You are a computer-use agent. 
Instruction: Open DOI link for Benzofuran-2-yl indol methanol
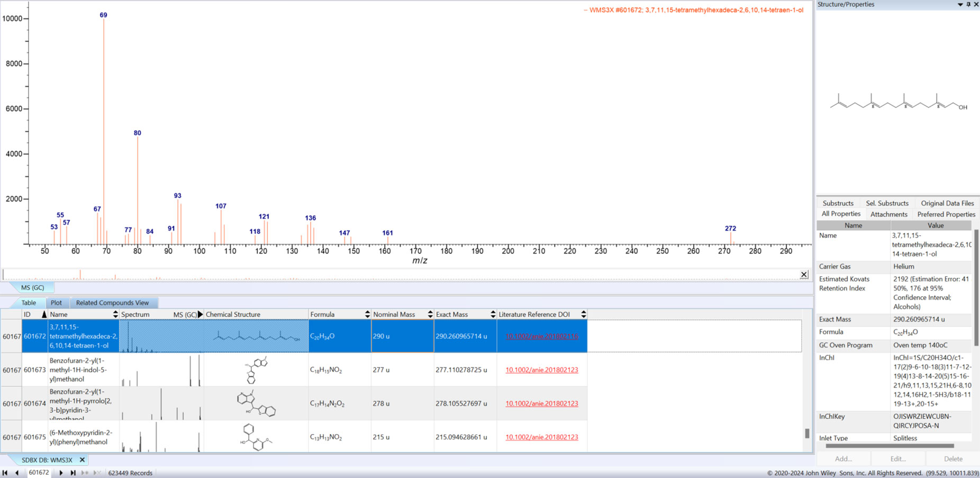541,370
